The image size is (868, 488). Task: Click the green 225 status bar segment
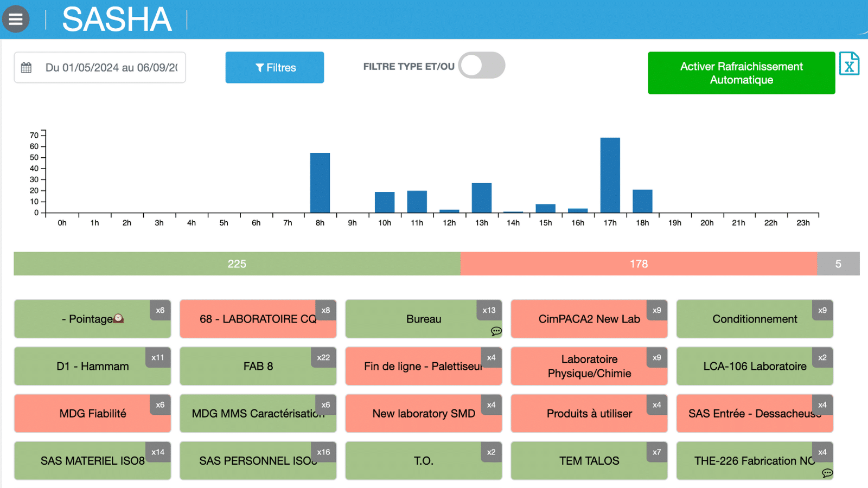[x=237, y=264]
